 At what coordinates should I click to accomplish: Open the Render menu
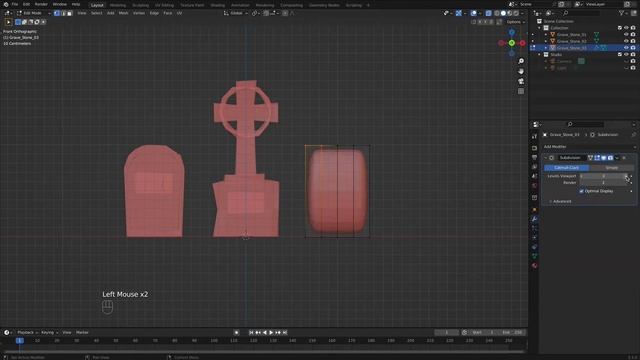pos(41,4)
